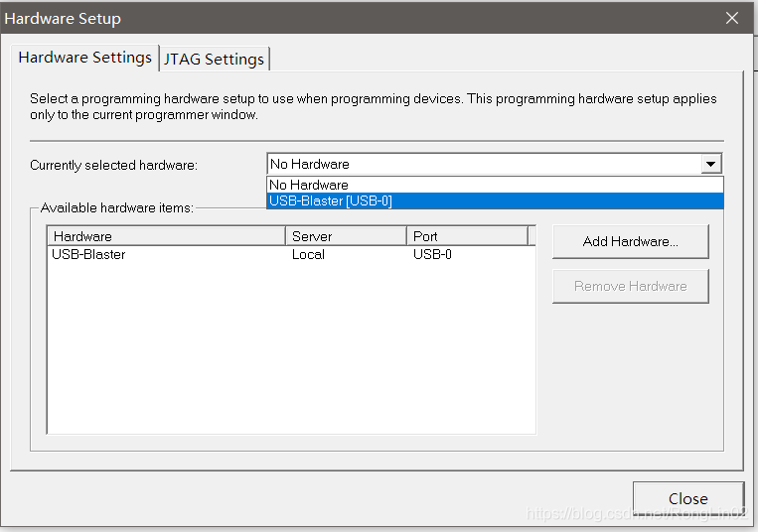Switch to the JTAG Settings tab
The width and height of the screenshot is (758, 532).
(215, 60)
